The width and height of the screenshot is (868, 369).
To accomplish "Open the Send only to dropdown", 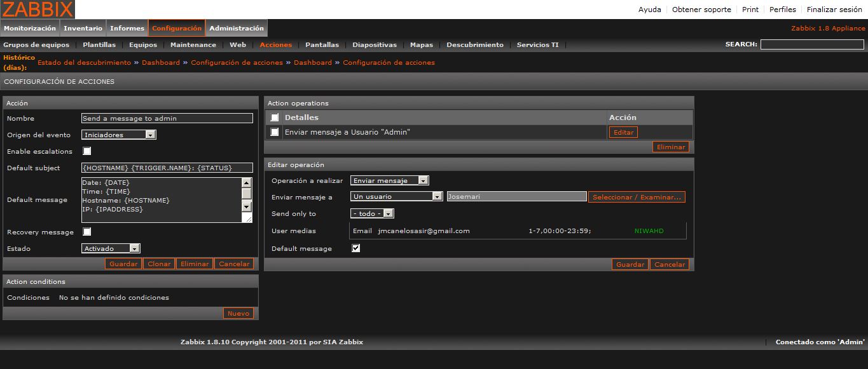I will click(x=372, y=213).
